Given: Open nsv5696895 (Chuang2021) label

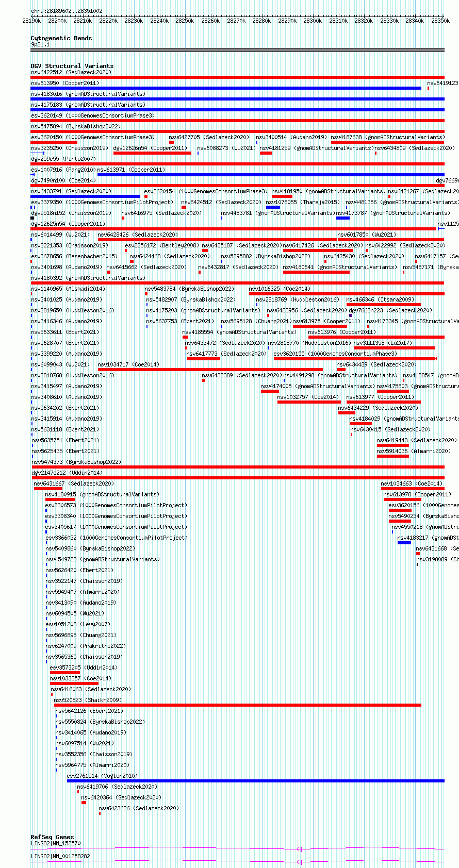Looking at the screenshot, I should point(81,635).
